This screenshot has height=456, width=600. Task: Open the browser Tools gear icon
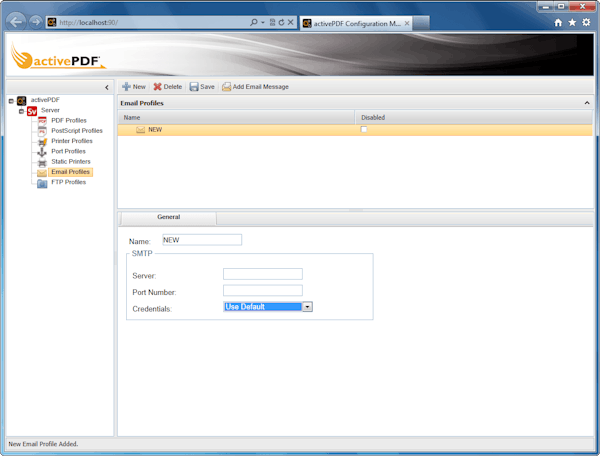[x=586, y=23]
